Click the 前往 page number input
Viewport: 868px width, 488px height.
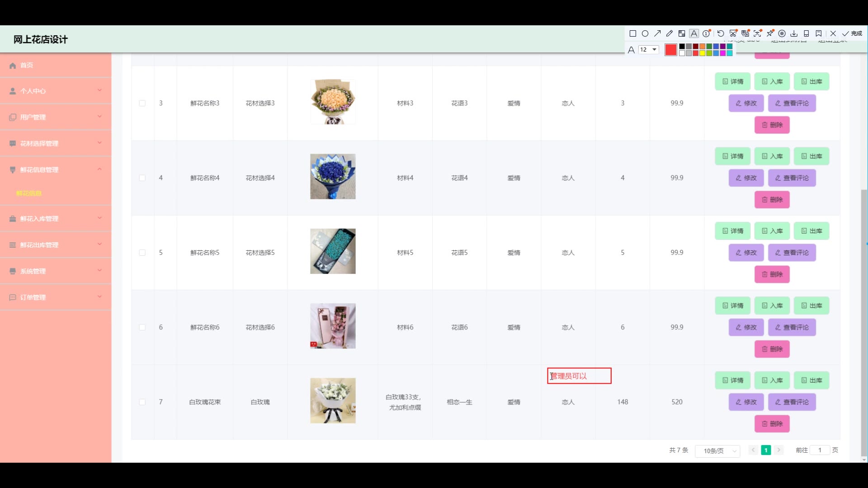coord(820,450)
